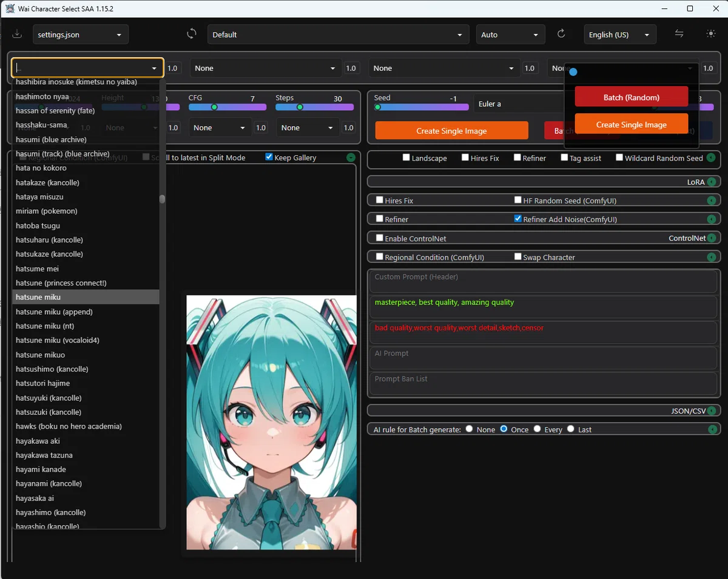
Task: Click the blue dot on the floating button panel
Action: coord(573,72)
